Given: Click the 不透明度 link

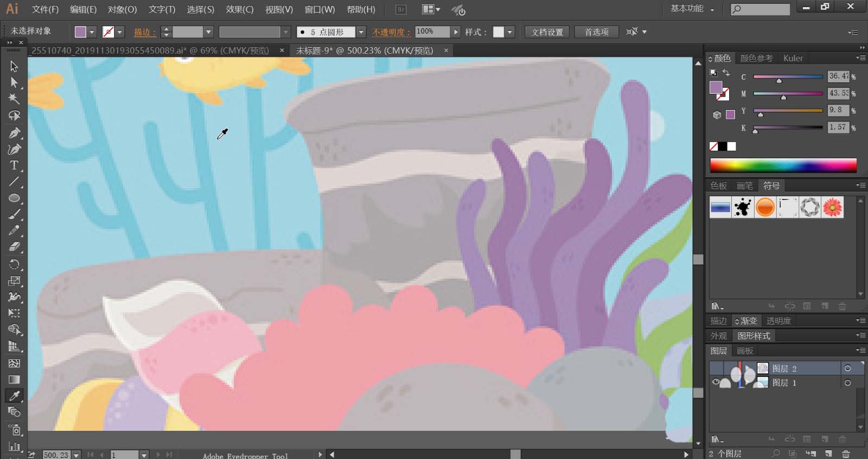Looking at the screenshot, I should 391,32.
